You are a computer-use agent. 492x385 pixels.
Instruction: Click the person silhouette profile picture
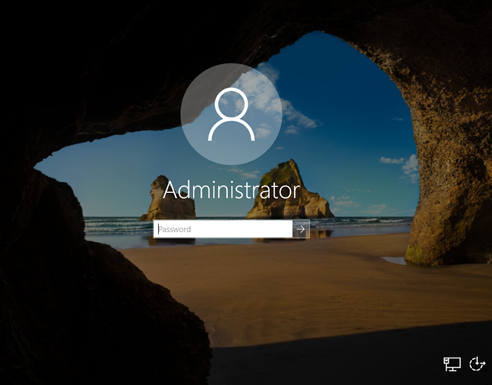[231, 115]
